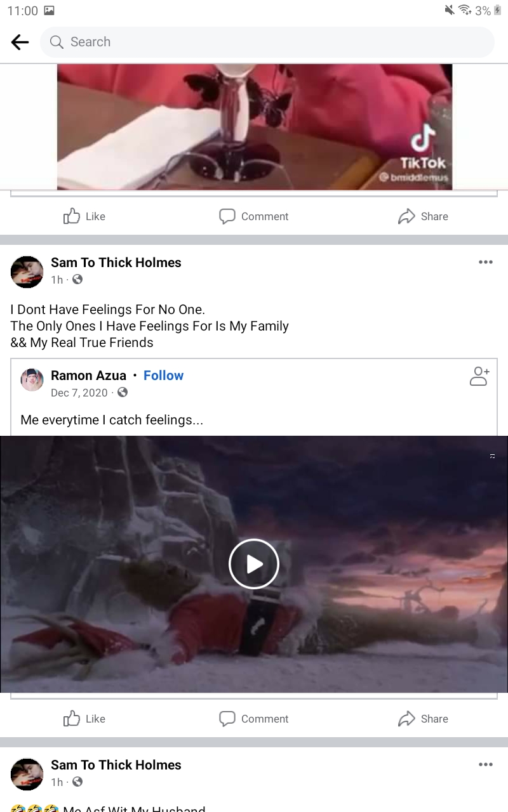Tap the back arrow icon
508x812 pixels.
tap(20, 42)
